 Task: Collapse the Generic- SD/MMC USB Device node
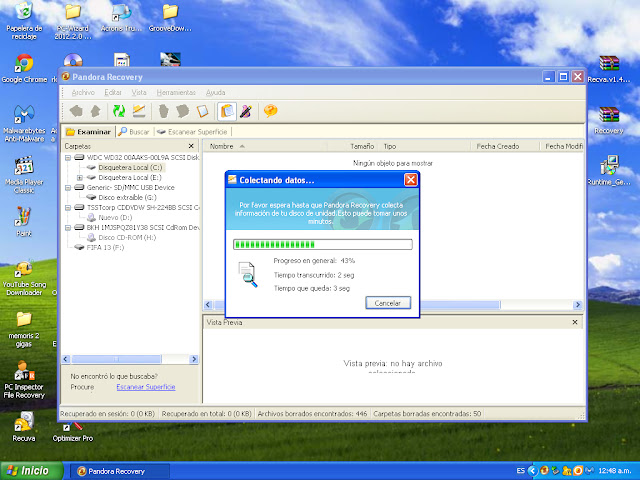68,188
